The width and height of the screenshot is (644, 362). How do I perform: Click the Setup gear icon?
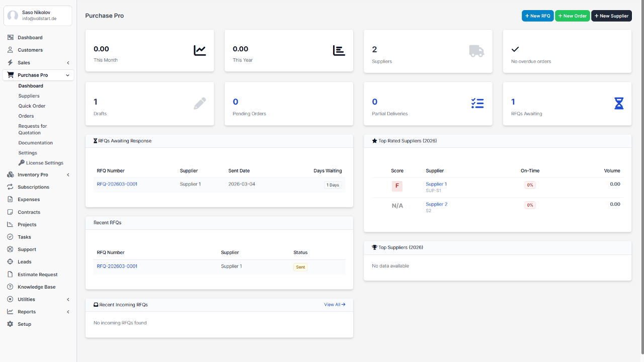click(x=10, y=324)
